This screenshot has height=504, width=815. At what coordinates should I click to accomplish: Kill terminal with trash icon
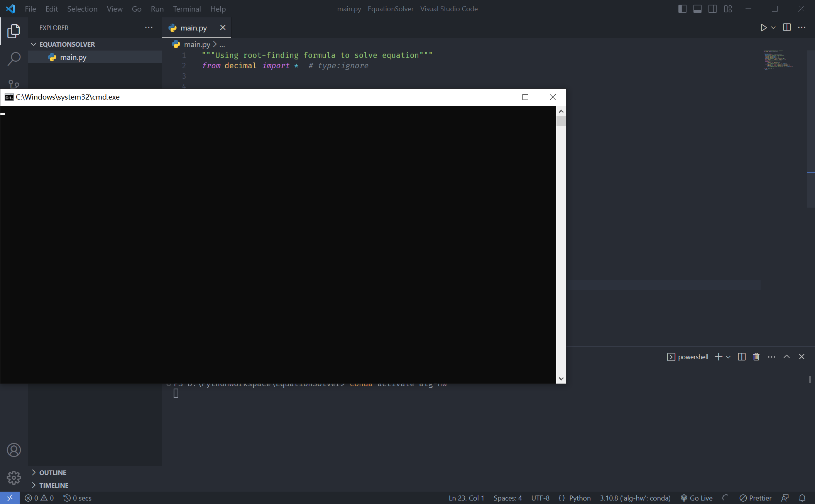point(756,357)
